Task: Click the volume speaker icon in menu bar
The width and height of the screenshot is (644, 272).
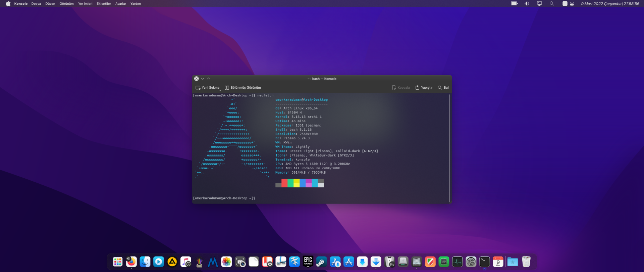Action: tap(527, 4)
